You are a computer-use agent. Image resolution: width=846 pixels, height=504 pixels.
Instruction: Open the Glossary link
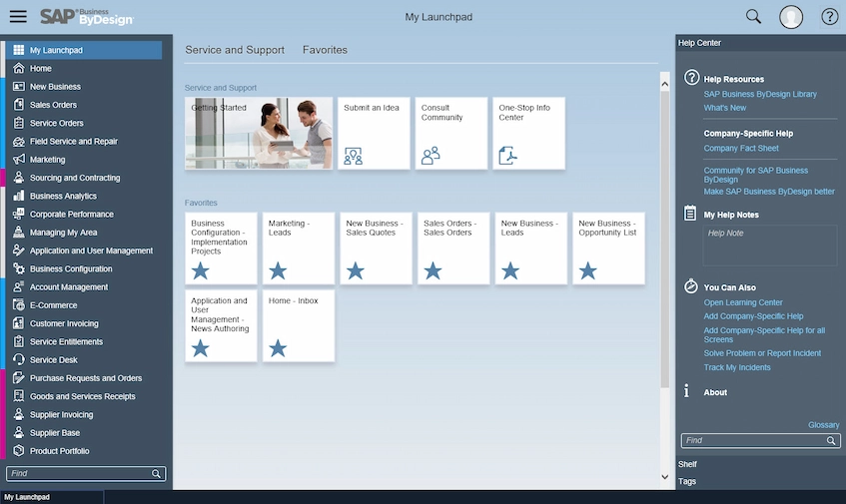click(x=823, y=425)
